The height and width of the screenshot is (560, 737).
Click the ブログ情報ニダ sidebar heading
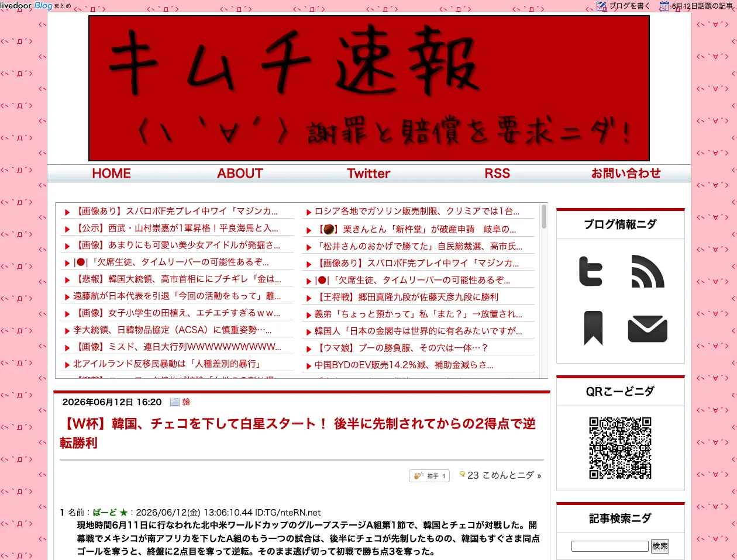click(621, 224)
